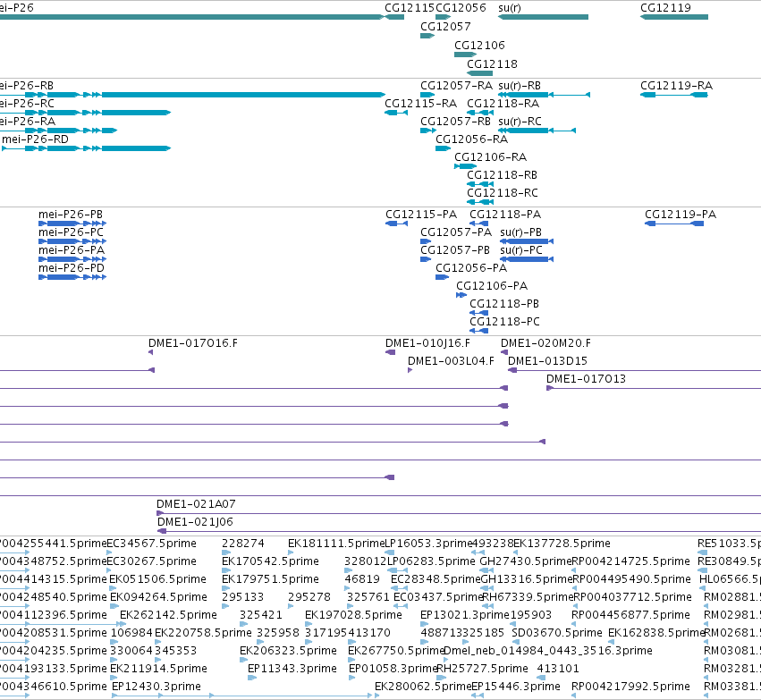Click EK206323.5prime EST label

point(288,651)
